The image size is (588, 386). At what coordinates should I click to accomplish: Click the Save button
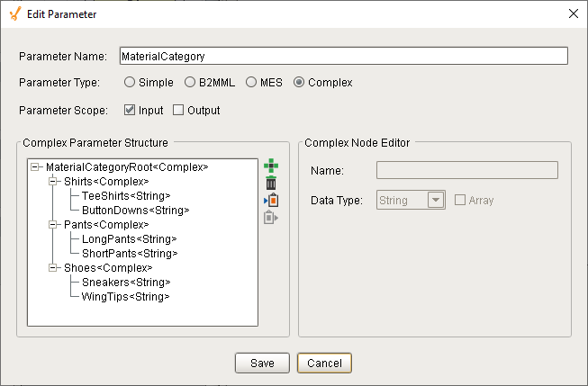(262, 363)
